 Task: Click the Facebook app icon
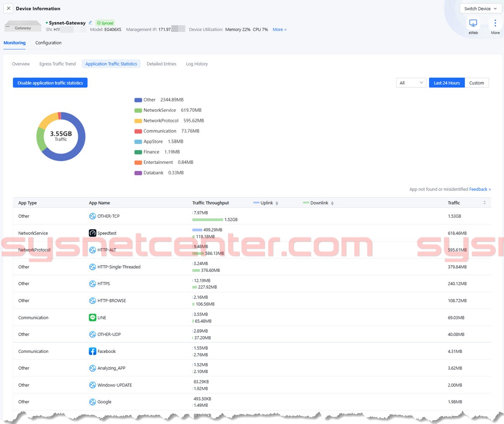[x=92, y=351]
